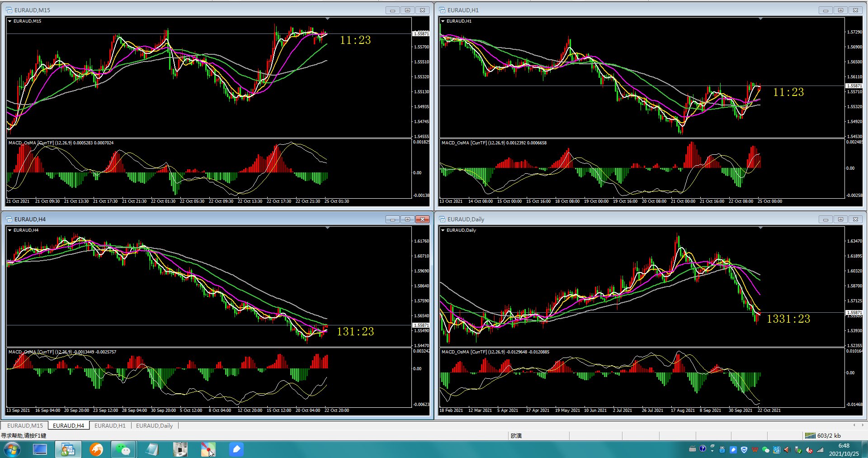Expand the triangle menu beside the EURAUD,H1 chart label
The height and width of the screenshot is (458, 868).
(x=443, y=21)
